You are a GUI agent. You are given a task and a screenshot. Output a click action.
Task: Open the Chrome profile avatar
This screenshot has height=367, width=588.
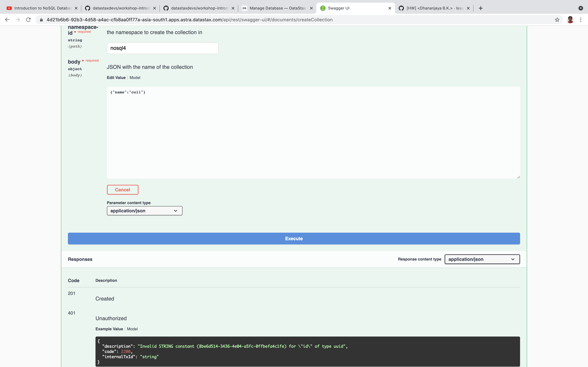tap(570, 20)
